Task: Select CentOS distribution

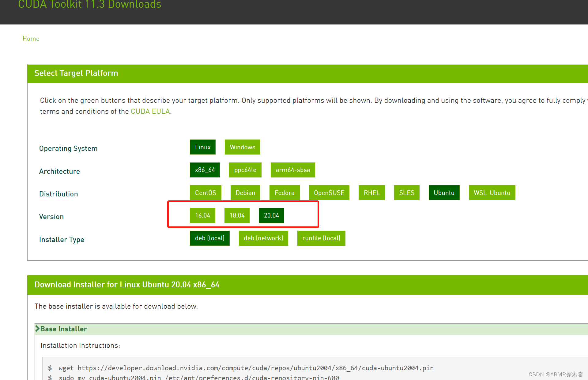Action: (x=205, y=193)
